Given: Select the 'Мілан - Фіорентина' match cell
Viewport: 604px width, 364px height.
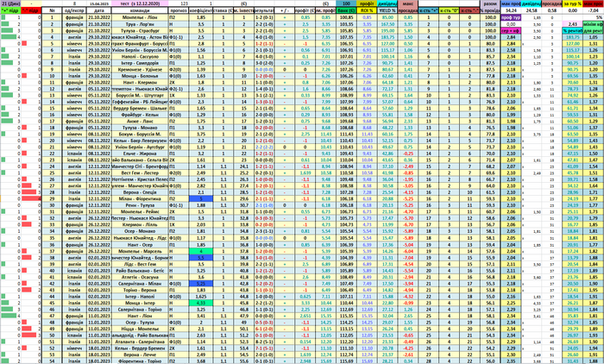Looking at the screenshot, I should pos(140,198).
